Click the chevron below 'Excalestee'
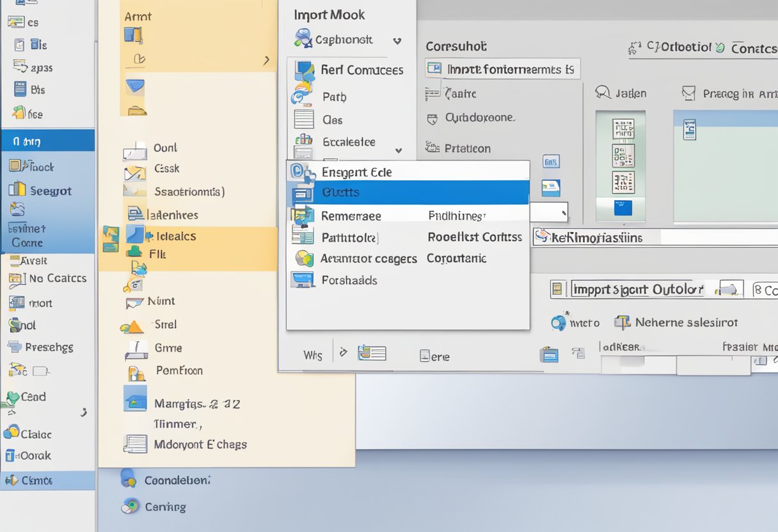 [x=397, y=152]
